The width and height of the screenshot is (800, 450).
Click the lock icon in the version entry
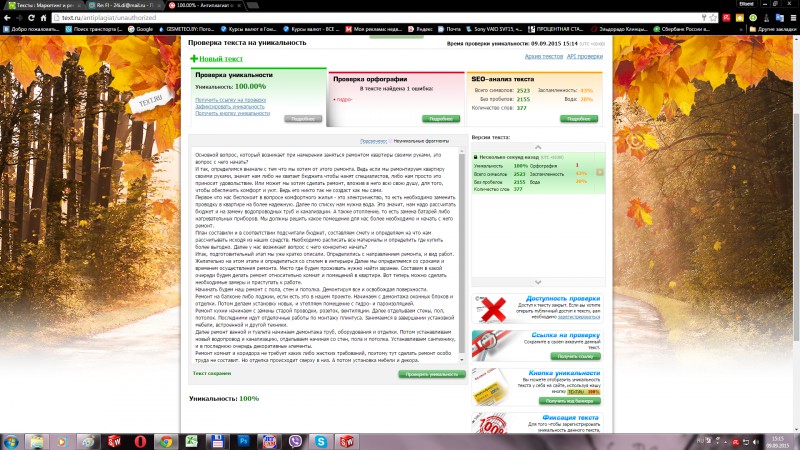(476, 157)
